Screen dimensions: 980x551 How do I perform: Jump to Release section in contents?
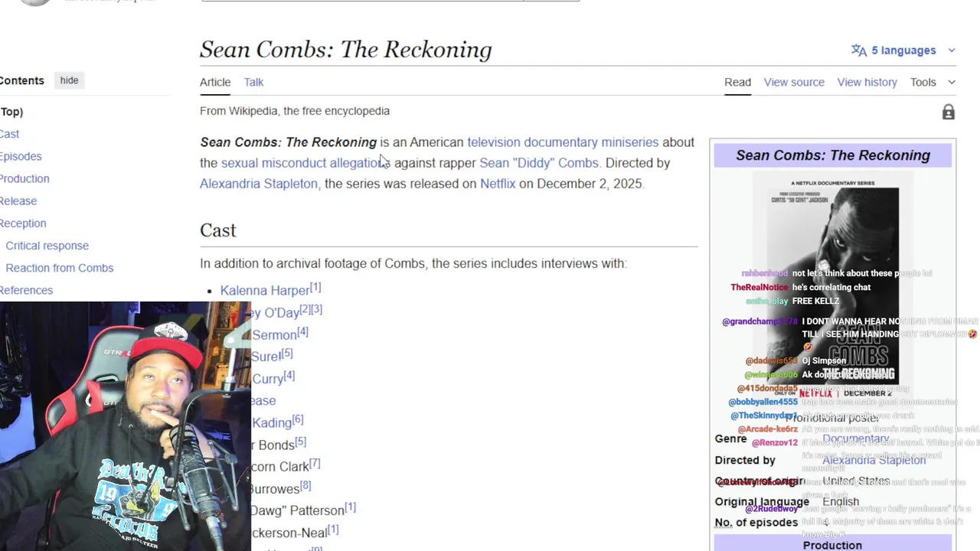[18, 201]
